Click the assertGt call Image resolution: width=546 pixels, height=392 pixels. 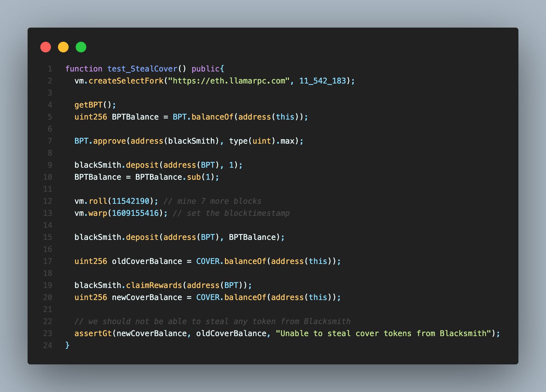click(93, 333)
